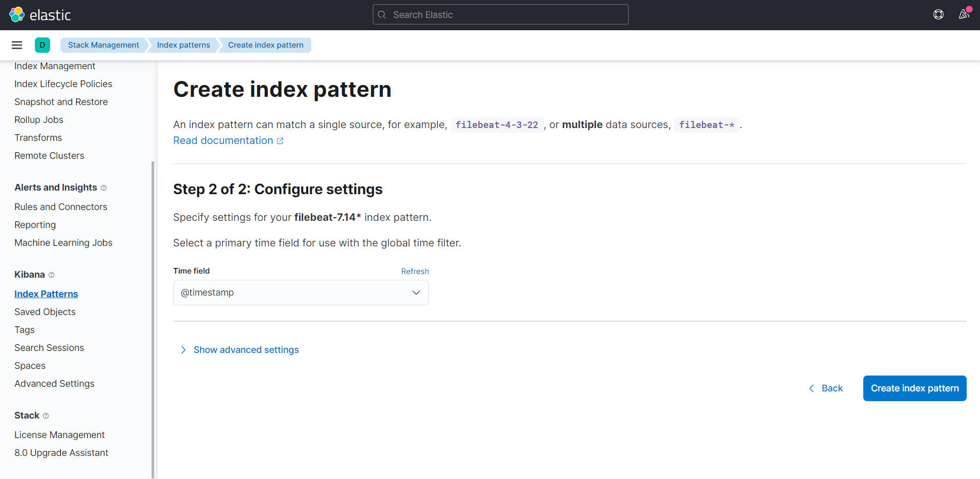Image resolution: width=980 pixels, height=479 pixels.
Task: Open Spaces page
Action: (30, 366)
